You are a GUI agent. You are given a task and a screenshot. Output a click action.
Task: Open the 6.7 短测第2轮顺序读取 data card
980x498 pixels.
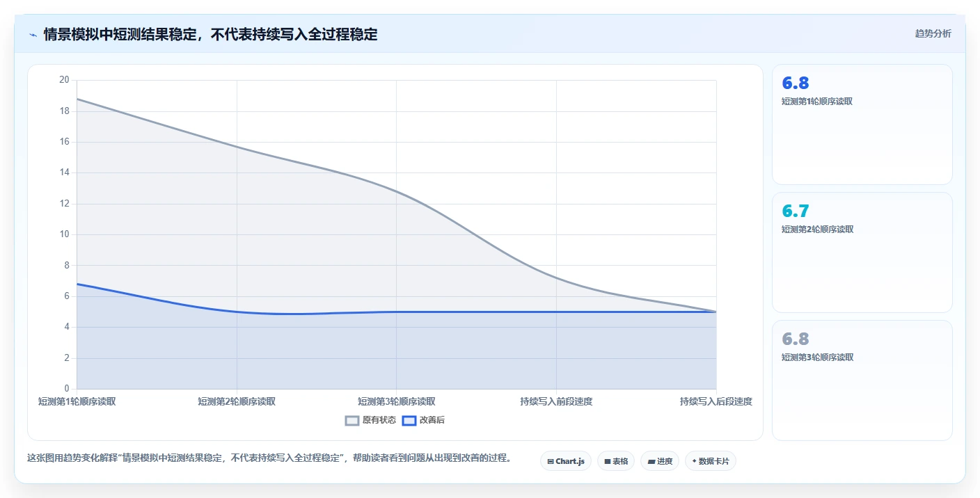862,252
